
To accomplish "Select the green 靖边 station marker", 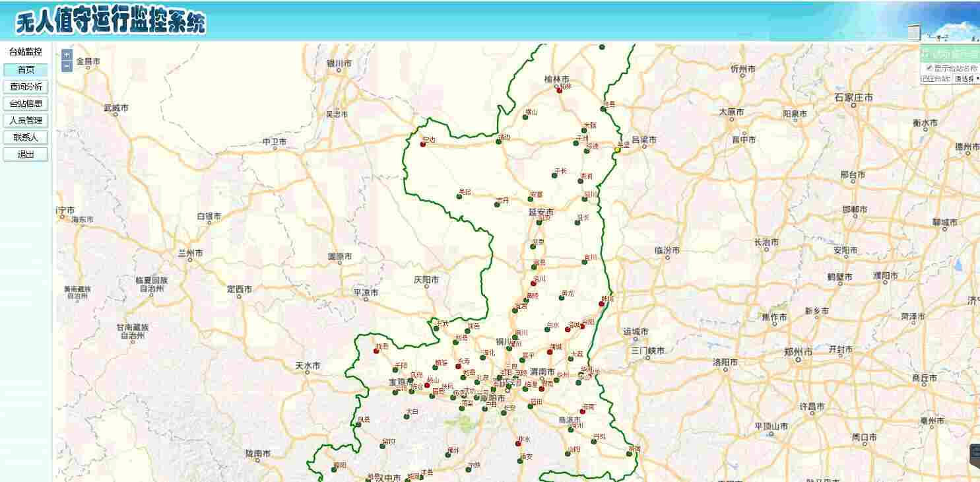I will point(499,142).
